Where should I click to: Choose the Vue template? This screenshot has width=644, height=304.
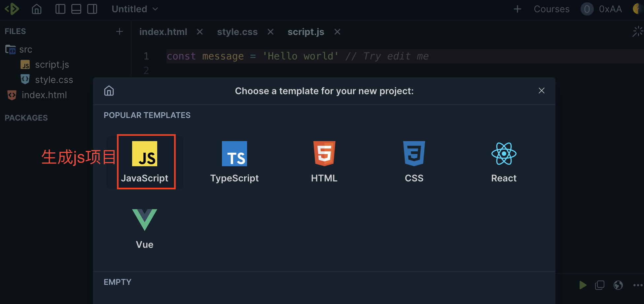[x=145, y=229]
